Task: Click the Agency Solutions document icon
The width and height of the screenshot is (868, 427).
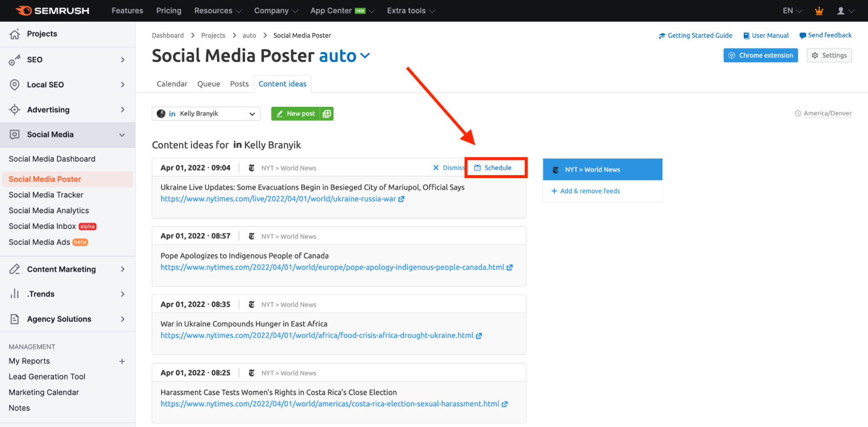Action: coord(15,319)
